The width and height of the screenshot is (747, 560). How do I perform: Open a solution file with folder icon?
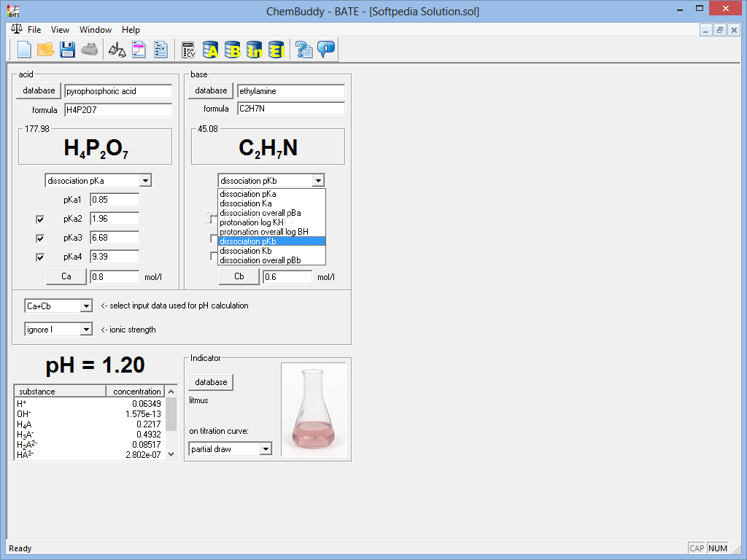45,49
